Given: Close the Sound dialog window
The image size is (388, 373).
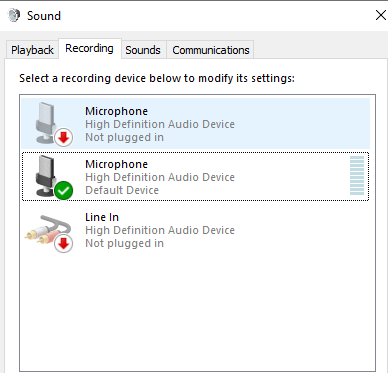Looking at the screenshot, I should point(380,15).
